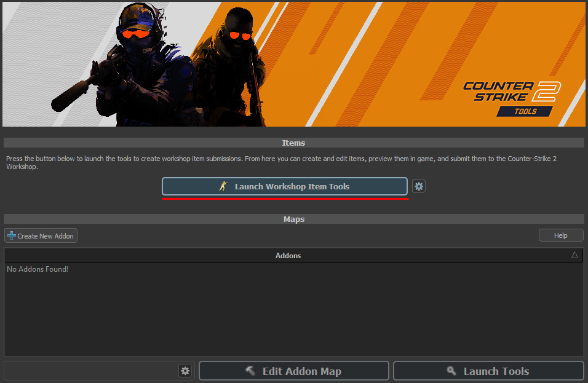588x383 pixels.
Task: Open the Help button in Maps section
Action: 560,235
